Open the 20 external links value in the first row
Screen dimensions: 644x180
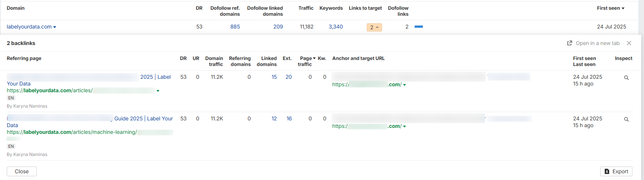point(289,77)
